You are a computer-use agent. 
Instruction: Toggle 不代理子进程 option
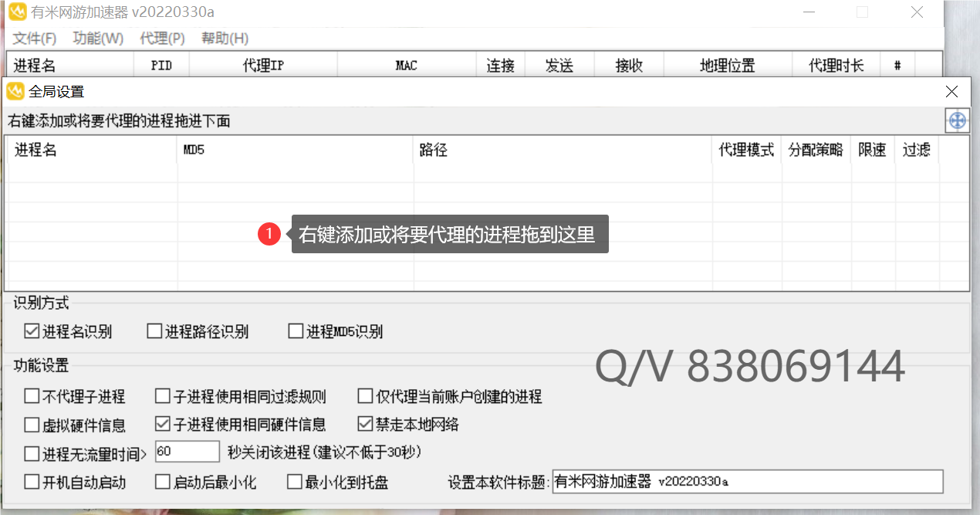32,396
